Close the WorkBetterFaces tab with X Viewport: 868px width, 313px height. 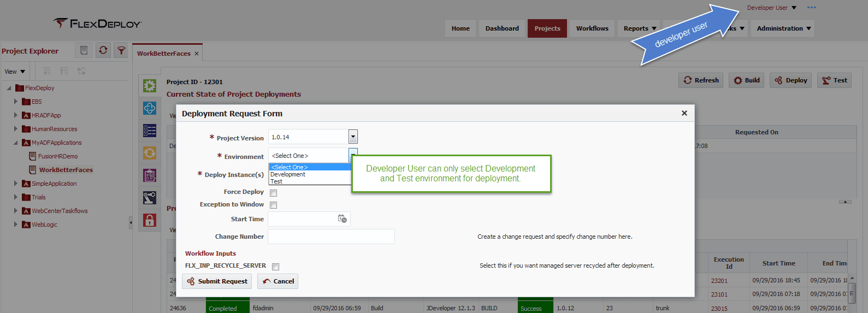click(x=197, y=54)
